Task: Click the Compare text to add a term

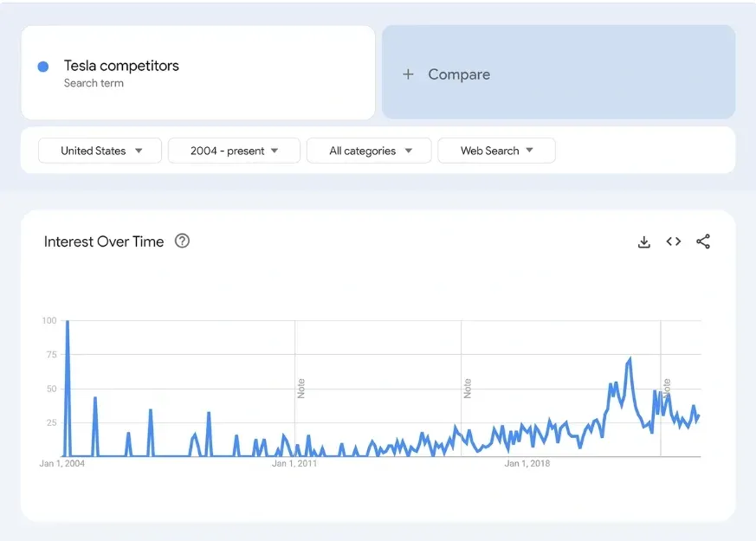Action: tap(459, 74)
